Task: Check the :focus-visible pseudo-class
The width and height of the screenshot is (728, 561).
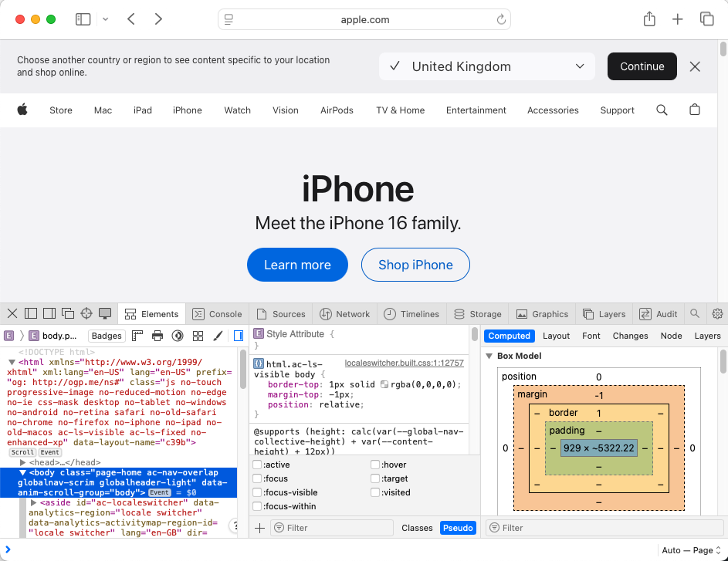Action: click(257, 492)
